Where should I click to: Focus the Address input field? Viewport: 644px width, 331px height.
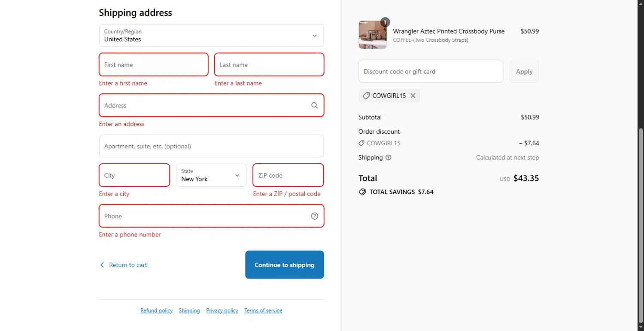tap(211, 105)
